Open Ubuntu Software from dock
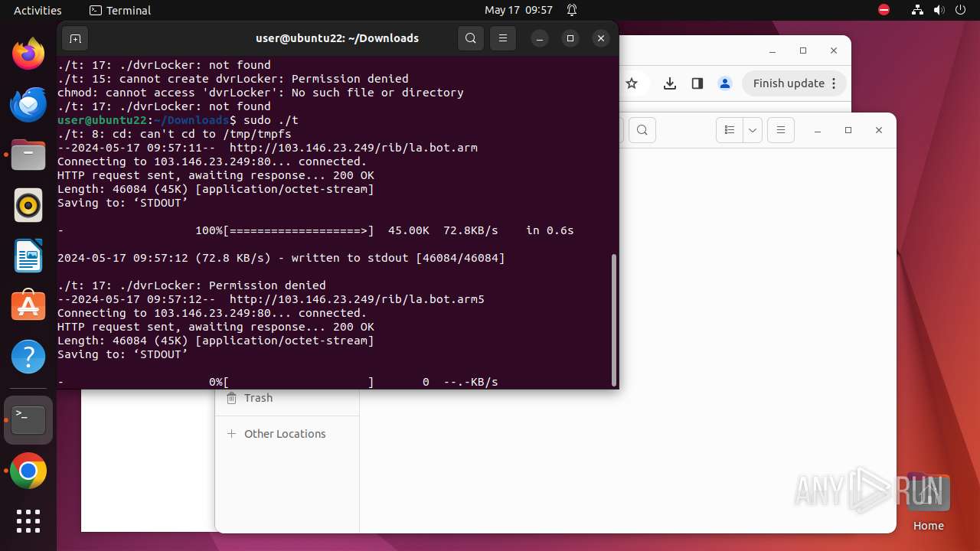The height and width of the screenshot is (551, 980). [28, 306]
